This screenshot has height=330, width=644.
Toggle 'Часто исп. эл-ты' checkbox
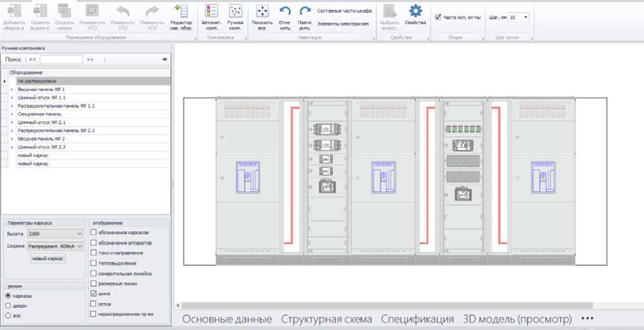pyautogui.click(x=438, y=16)
